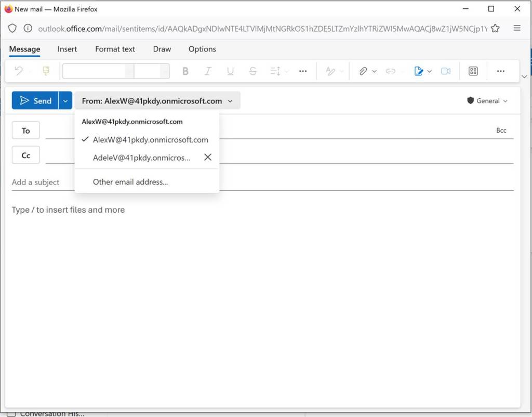
Task: Click the insert link icon
Action: click(390, 71)
